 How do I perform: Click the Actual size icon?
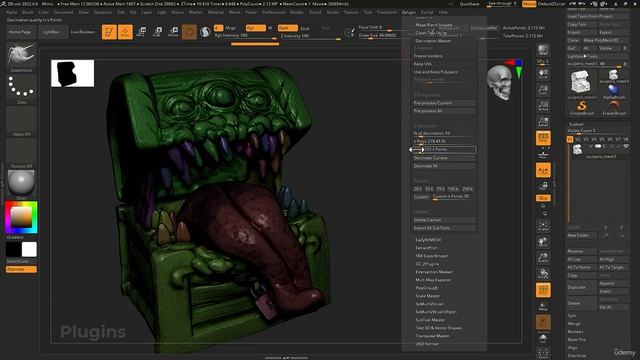(x=543, y=106)
